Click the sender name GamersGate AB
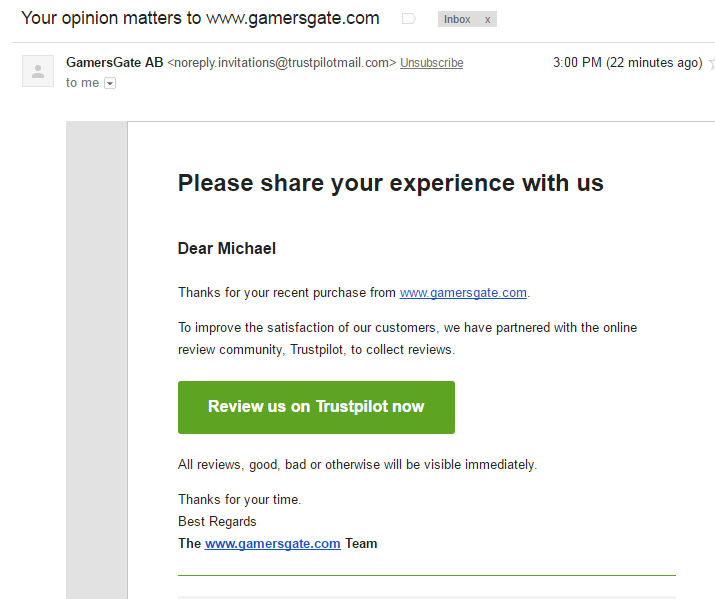 coord(114,62)
